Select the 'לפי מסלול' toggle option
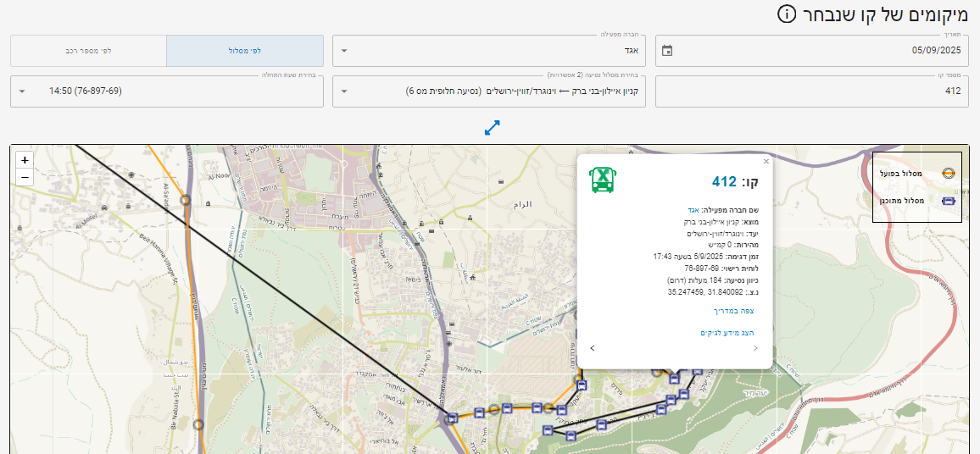Image resolution: width=980 pixels, height=454 pixels. [245, 51]
